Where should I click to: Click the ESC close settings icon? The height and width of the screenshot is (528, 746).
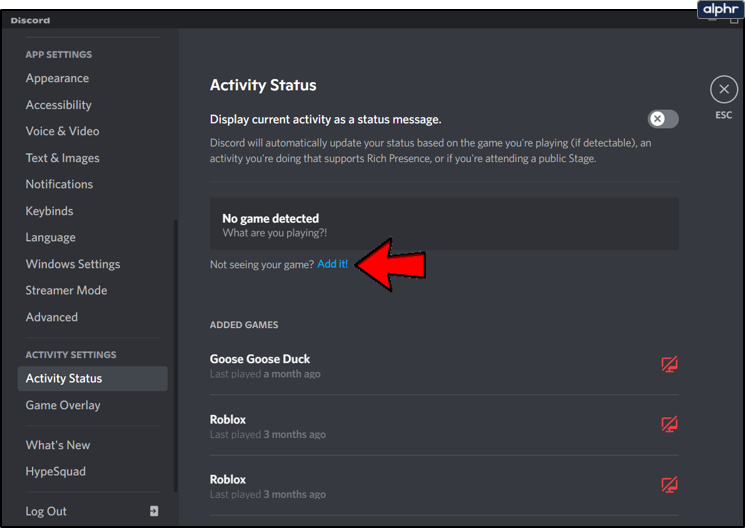click(x=723, y=90)
